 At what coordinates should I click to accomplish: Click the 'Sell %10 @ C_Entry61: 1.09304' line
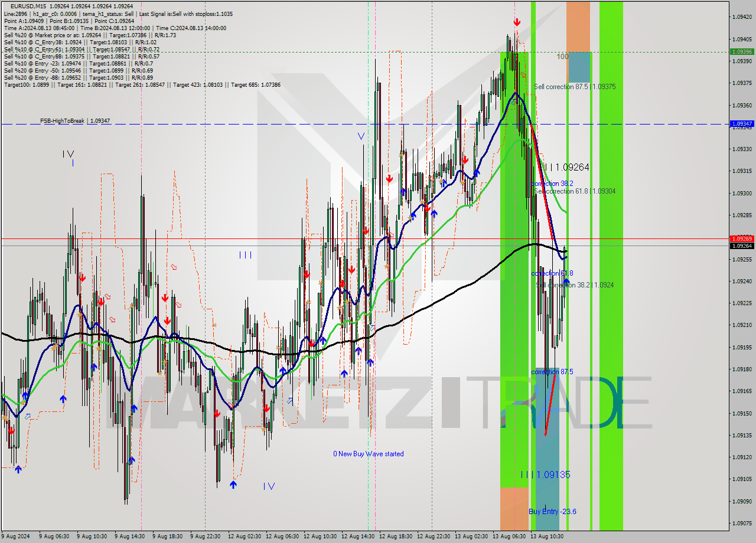[x=82, y=49]
